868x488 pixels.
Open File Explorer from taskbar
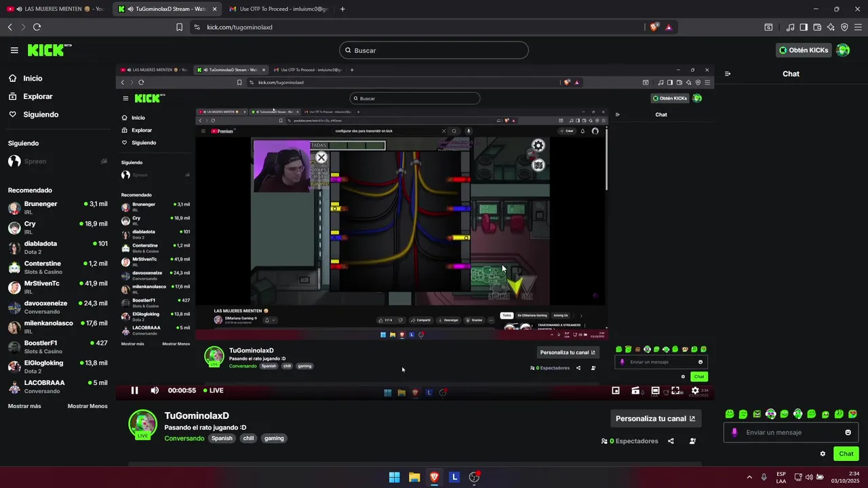point(414,477)
